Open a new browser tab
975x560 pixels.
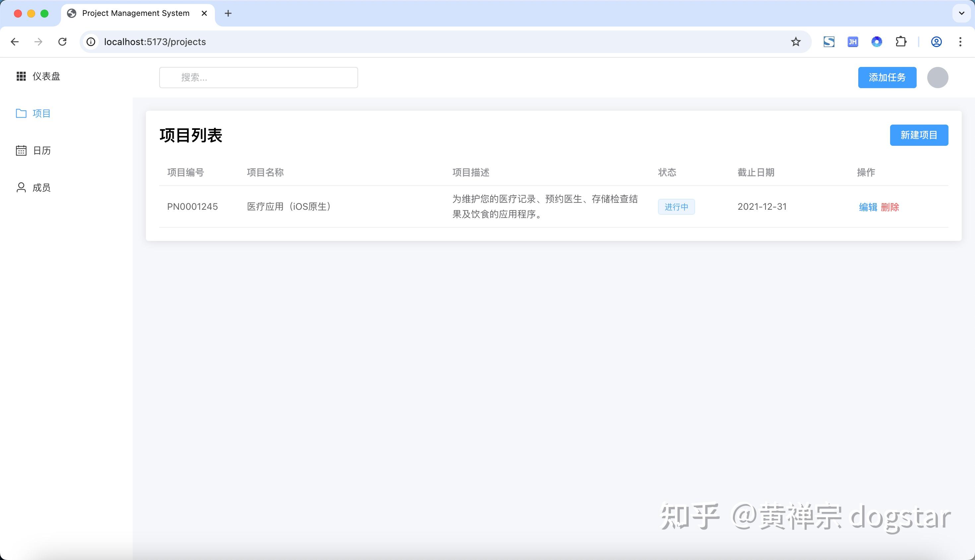point(228,13)
